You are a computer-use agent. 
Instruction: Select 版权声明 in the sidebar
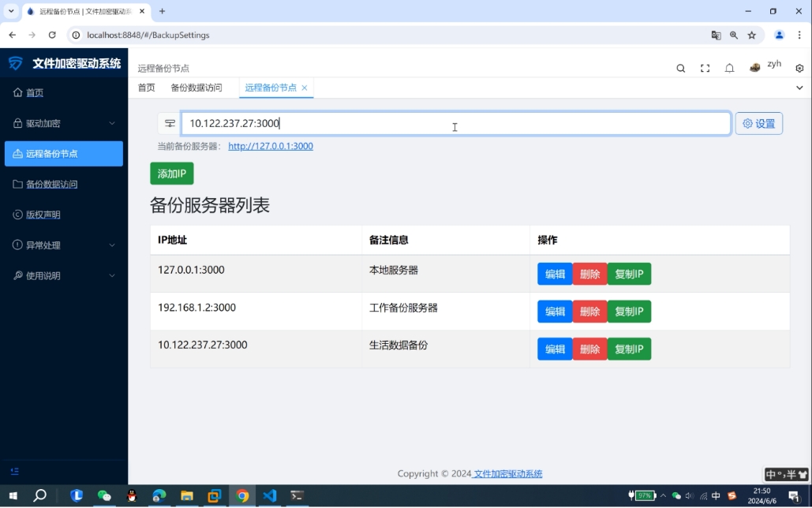click(43, 215)
